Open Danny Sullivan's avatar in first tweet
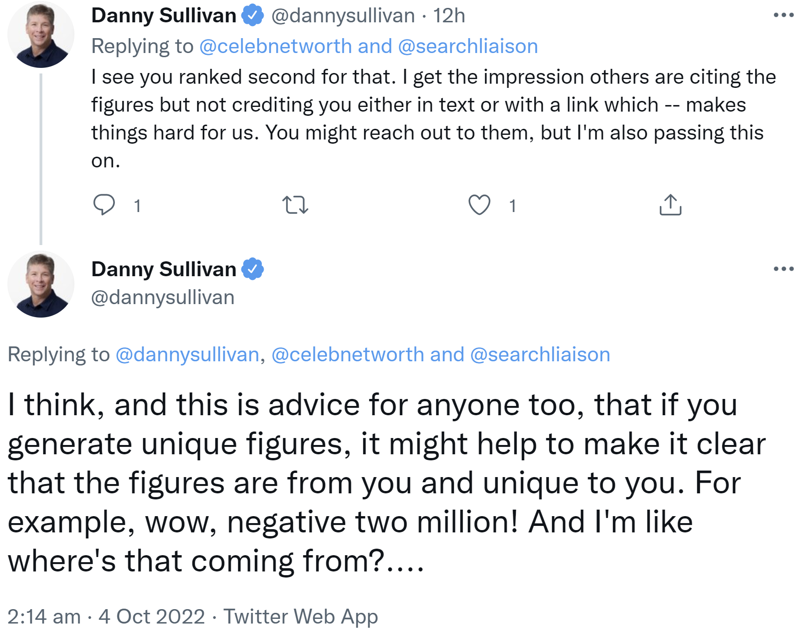This screenshot has height=644, width=812. 41,35
